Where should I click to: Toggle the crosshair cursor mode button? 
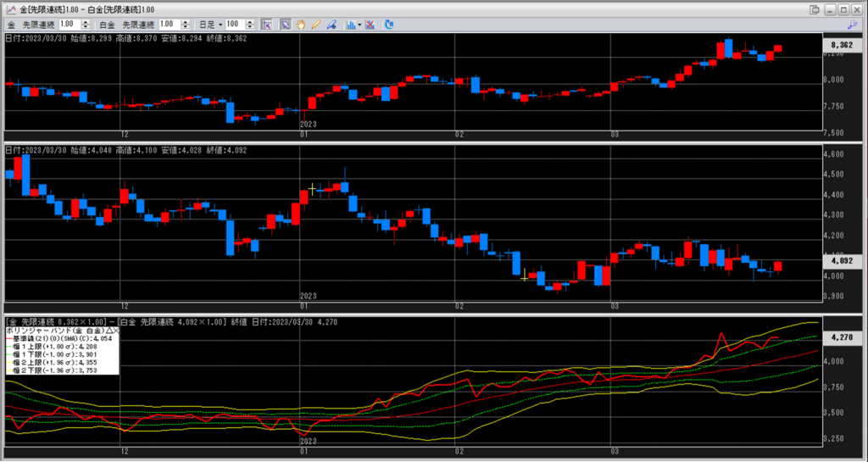pos(266,25)
